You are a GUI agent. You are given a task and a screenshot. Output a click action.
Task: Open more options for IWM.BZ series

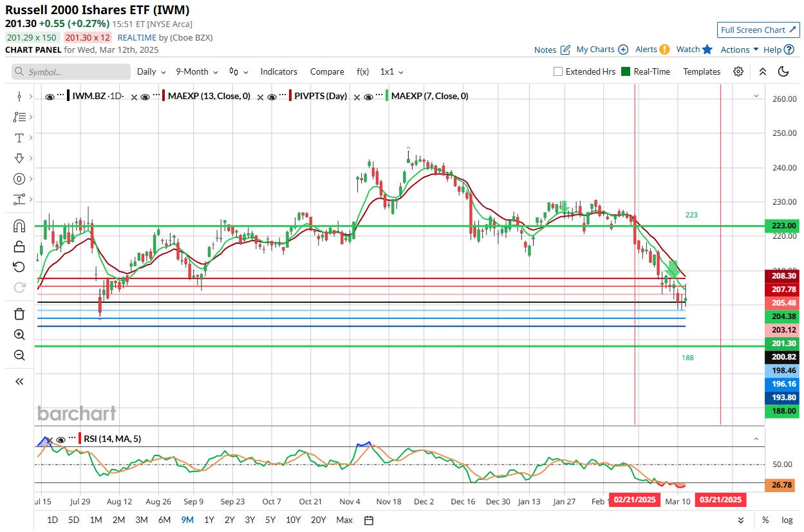(61, 96)
